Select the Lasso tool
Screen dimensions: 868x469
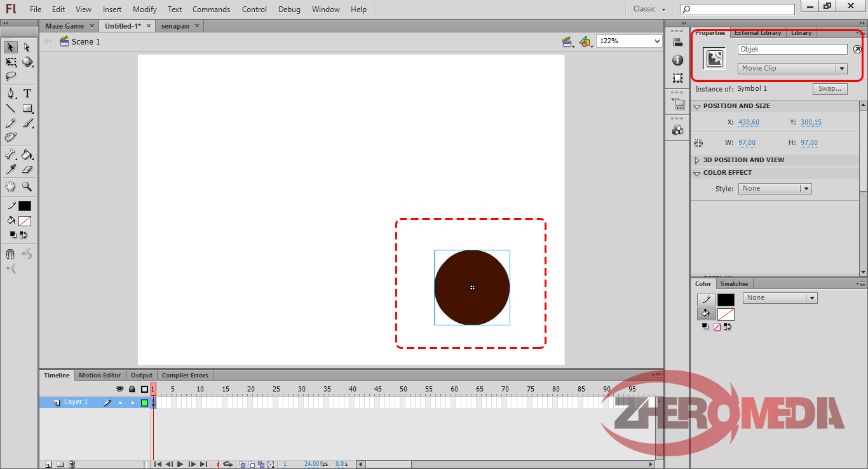[x=11, y=76]
